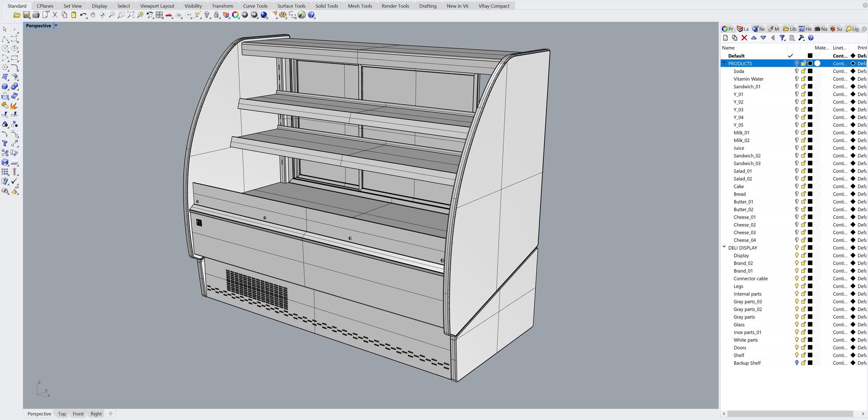The height and width of the screenshot is (420, 868).
Task: Click the blue rendered sphere icon
Action: pyautogui.click(x=264, y=15)
